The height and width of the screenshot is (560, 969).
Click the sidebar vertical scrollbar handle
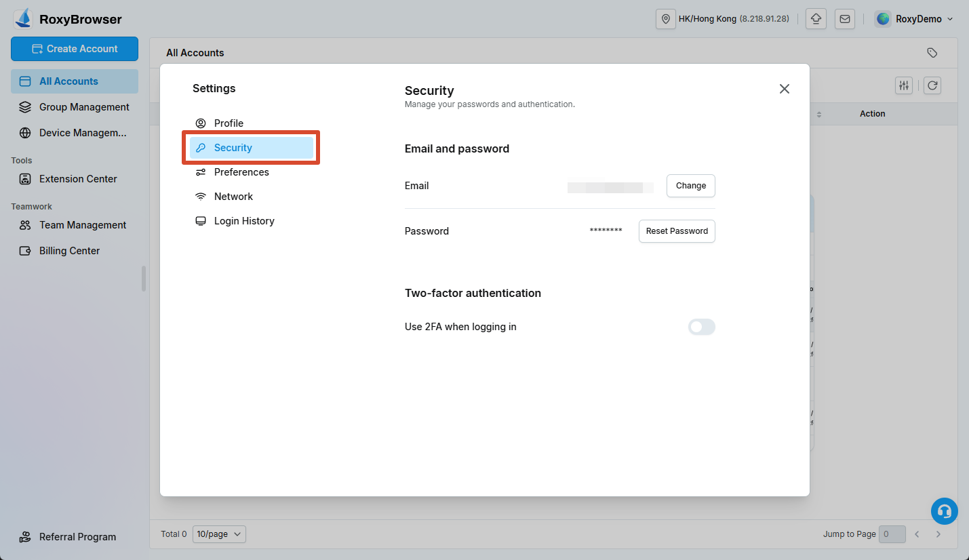tap(144, 279)
